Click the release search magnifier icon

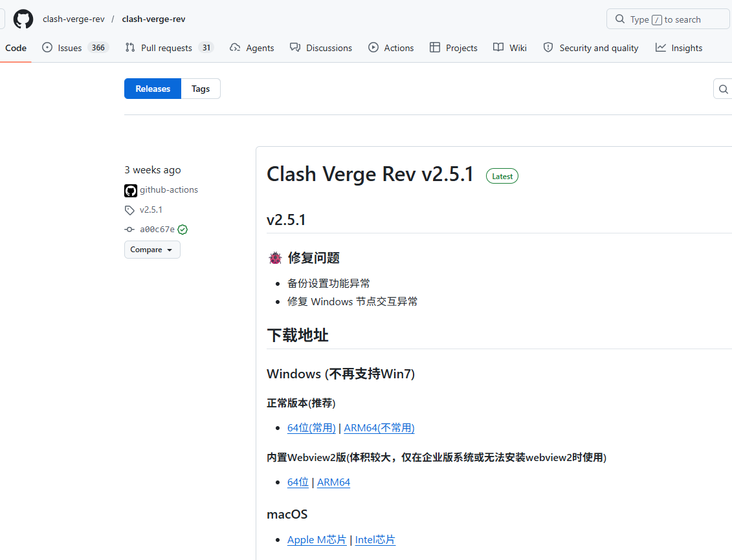click(723, 89)
